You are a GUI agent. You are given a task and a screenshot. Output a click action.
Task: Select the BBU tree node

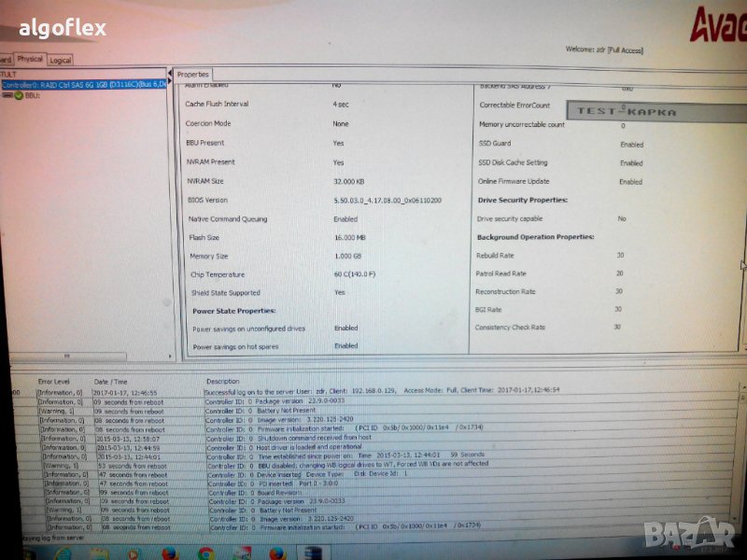click(34, 95)
